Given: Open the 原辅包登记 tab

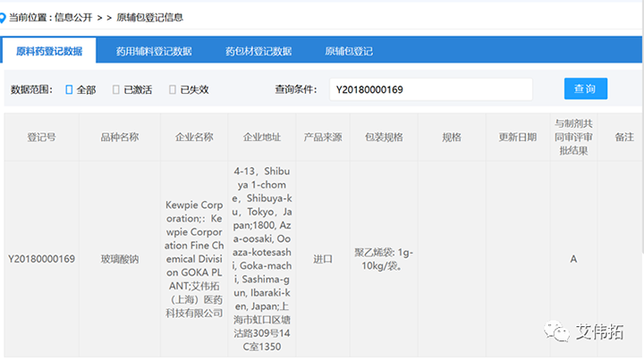Looking at the screenshot, I should pos(348,51).
